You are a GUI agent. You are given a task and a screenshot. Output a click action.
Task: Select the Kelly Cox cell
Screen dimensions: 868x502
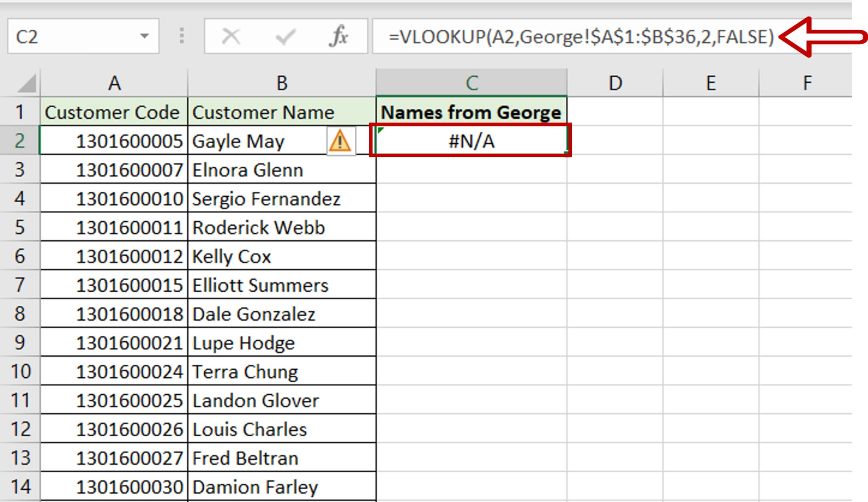282,256
